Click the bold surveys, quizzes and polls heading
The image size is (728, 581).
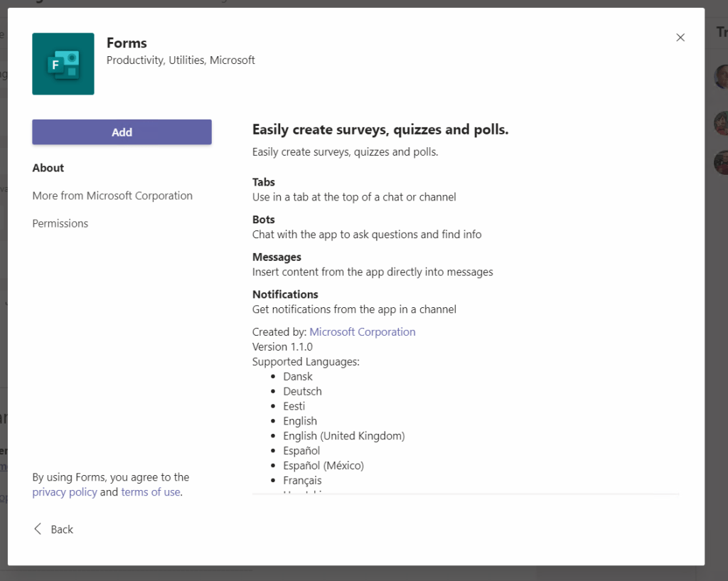tap(380, 129)
